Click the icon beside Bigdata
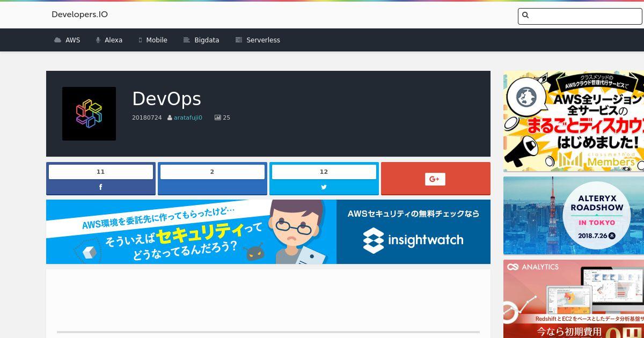Screen dimensions: 644x338 pos(187,40)
